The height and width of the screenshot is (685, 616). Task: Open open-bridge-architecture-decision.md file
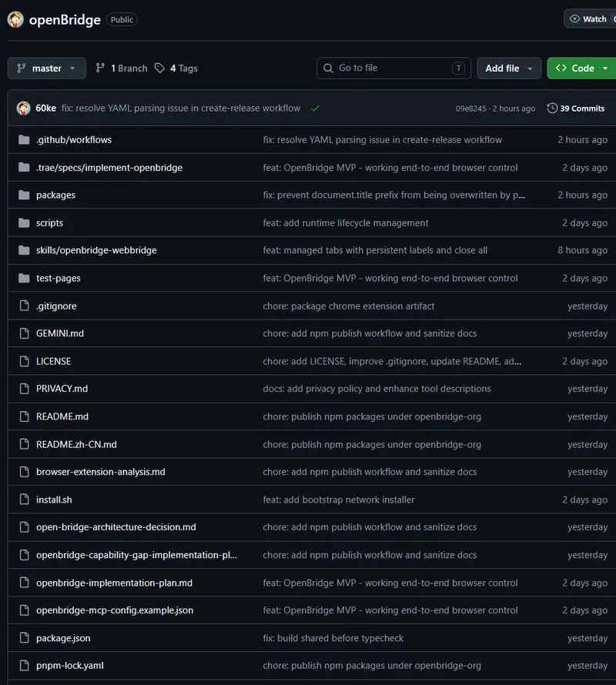click(x=115, y=527)
